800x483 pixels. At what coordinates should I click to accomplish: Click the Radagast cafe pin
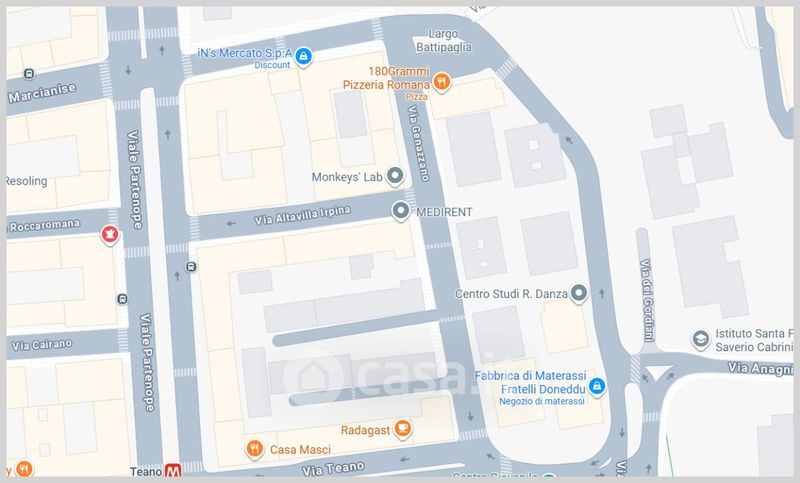403,428
